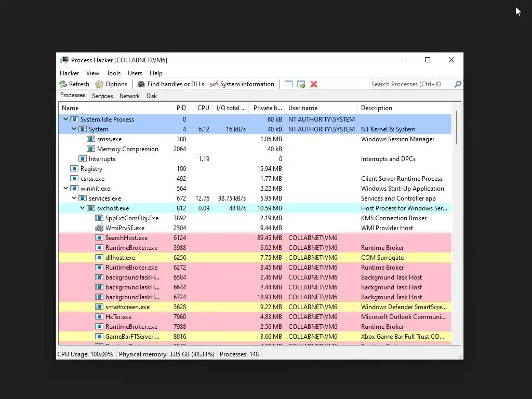The width and height of the screenshot is (532, 399).
Task: Open the Help menu
Action: tap(156, 73)
